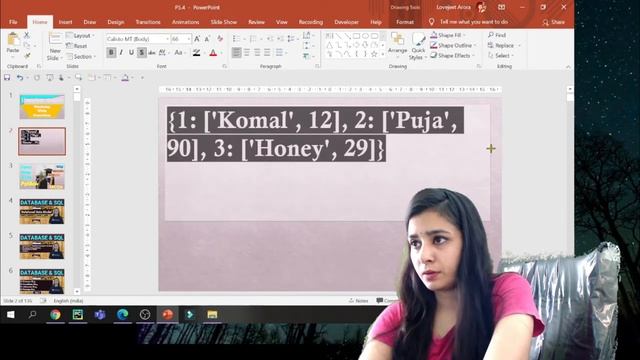Switch to the Format tab

tap(405, 22)
